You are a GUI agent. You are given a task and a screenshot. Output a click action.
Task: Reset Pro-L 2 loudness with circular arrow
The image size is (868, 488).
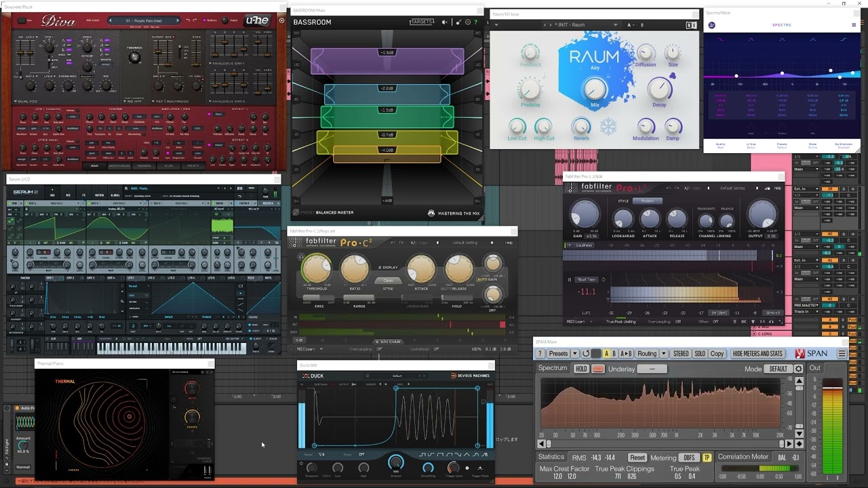point(604,279)
